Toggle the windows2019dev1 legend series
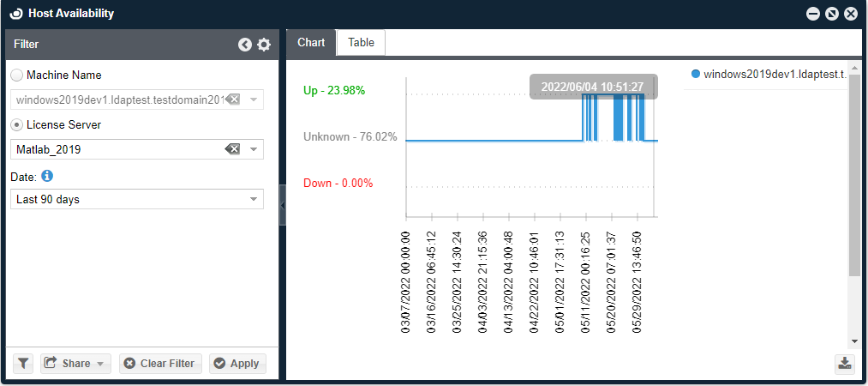The height and width of the screenshot is (386, 868). [768, 75]
